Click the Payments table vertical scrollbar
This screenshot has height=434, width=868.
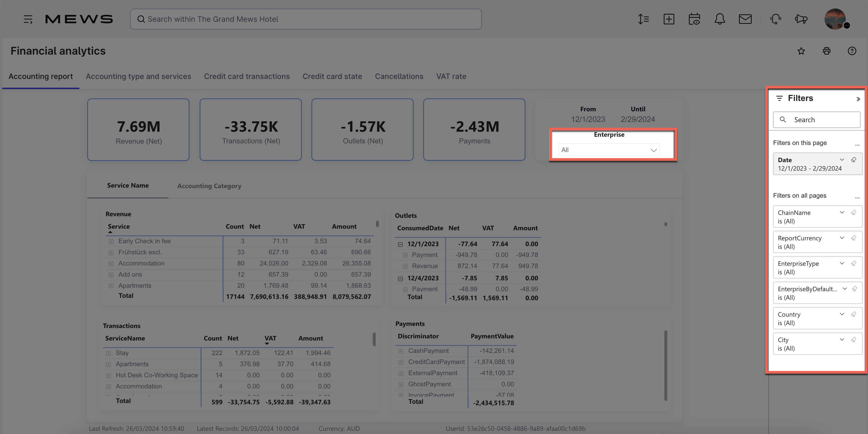(666, 366)
